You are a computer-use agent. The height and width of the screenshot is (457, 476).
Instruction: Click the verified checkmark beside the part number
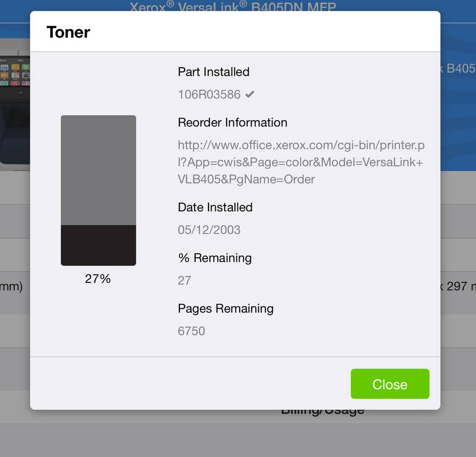pos(250,95)
